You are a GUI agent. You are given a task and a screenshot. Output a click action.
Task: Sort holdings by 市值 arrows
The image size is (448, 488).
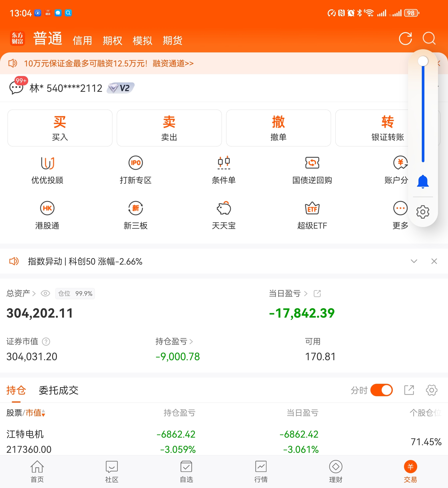[43, 413]
